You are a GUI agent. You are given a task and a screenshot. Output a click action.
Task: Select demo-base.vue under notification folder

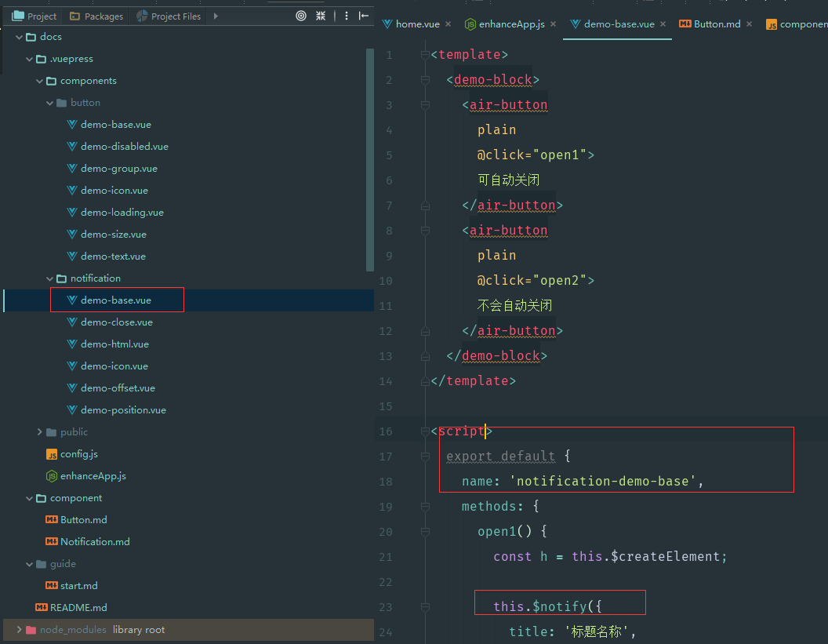point(116,300)
